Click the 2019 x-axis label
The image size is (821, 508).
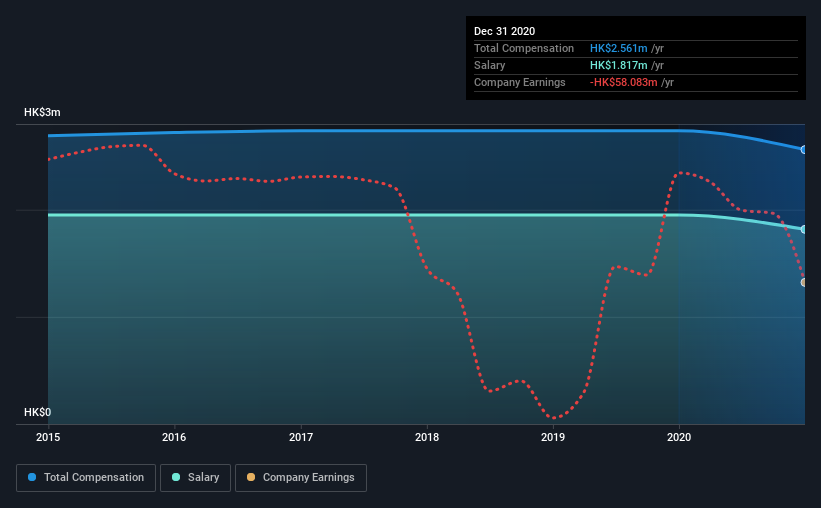tap(553, 437)
